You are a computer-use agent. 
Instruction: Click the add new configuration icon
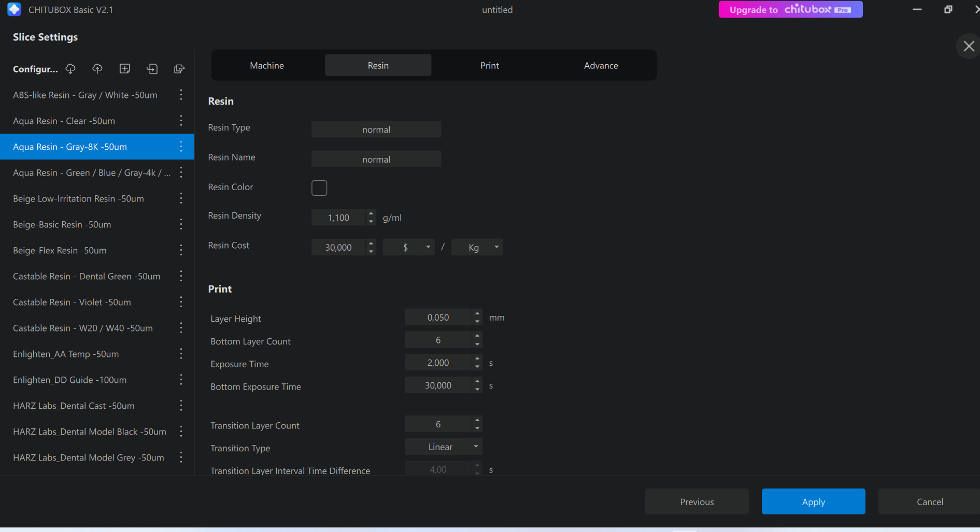pyautogui.click(x=125, y=69)
